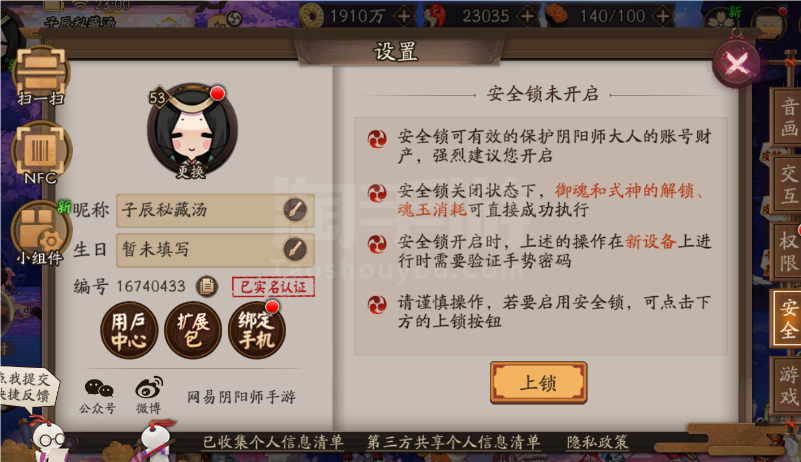
Task: Tap 绑定手机 bind phone button
Action: click(x=256, y=330)
